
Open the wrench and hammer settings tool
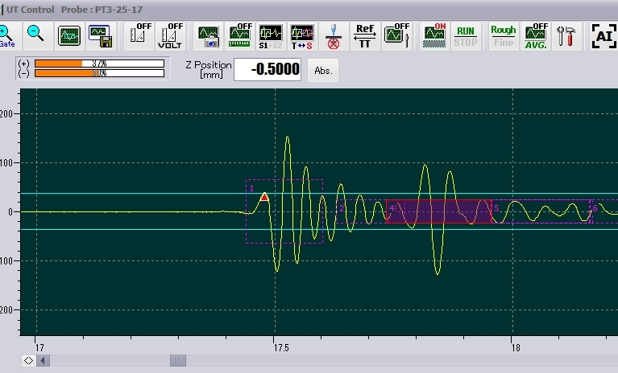click(x=566, y=36)
